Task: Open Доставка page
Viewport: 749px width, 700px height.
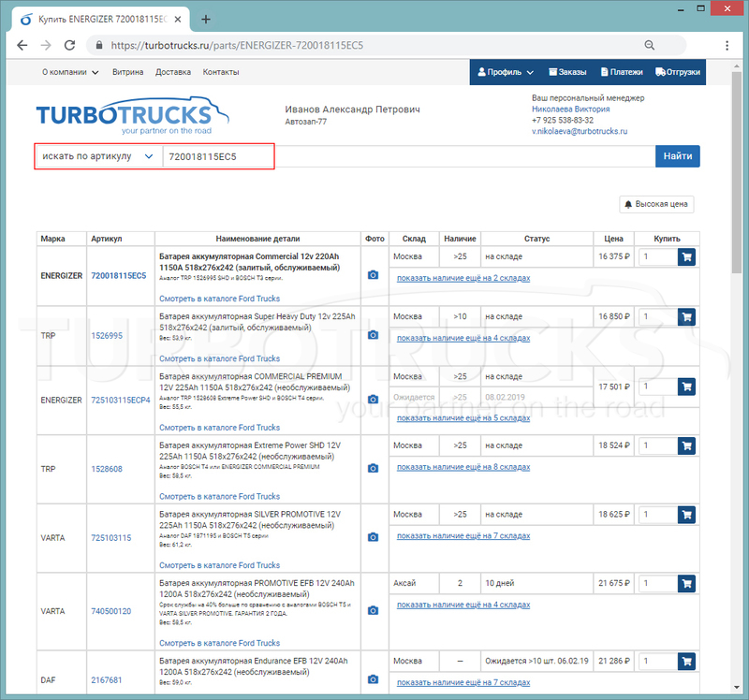Action: coord(173,72)
